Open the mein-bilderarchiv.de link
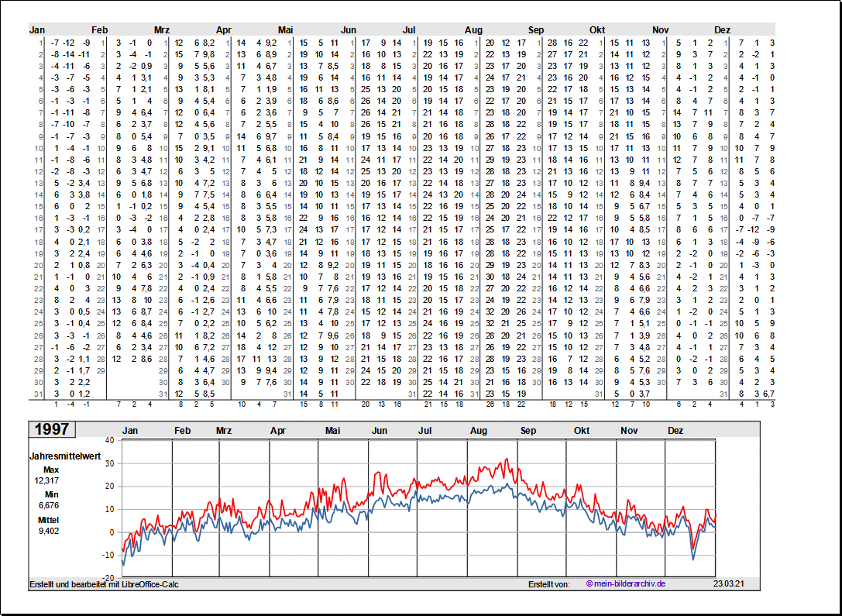842x616 pixels. (x=625, y=583)
